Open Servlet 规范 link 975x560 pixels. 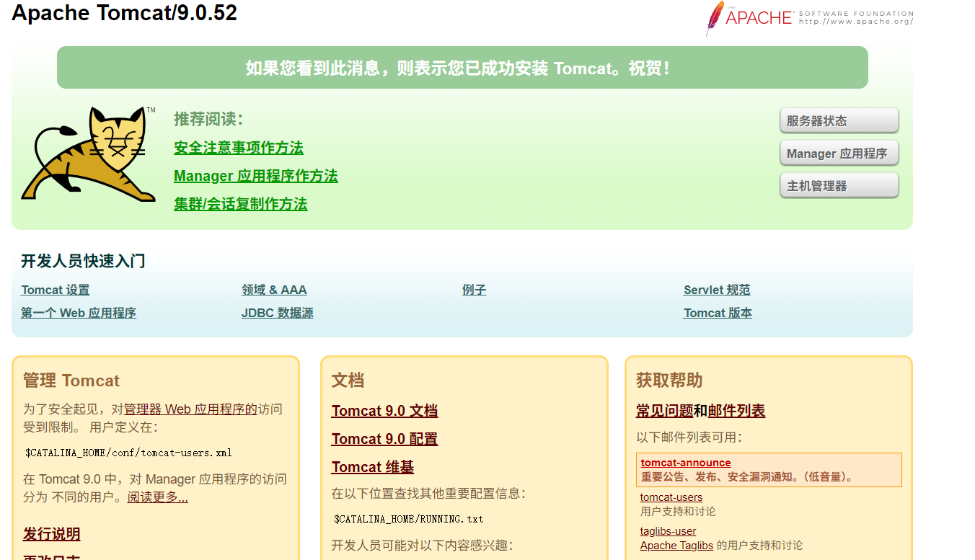click(x=717, y=290)
